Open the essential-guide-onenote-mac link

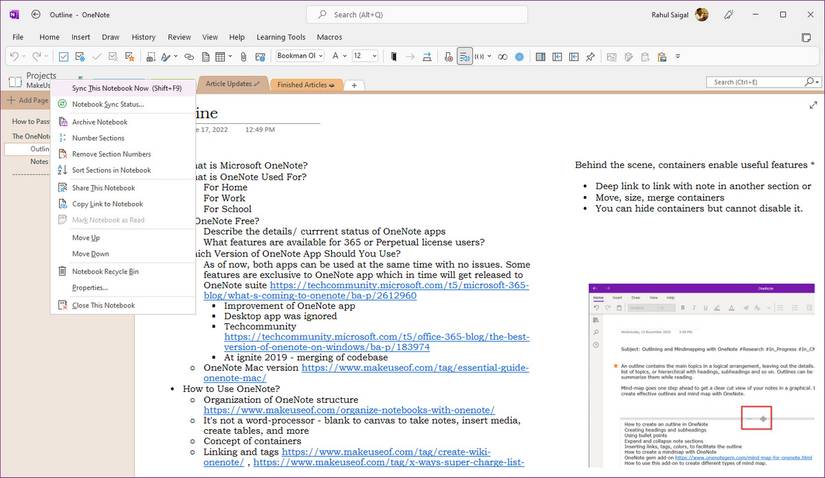pyautogui.click(x=366, y=373)
